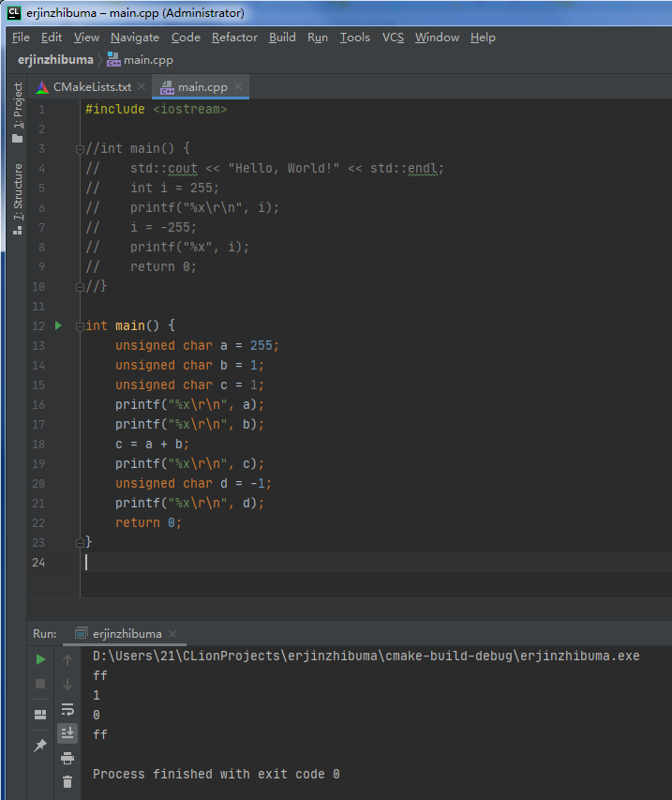This screenshot has width=672, height=800.
Task: Click the Print console output icon
Action: (67, 758)
